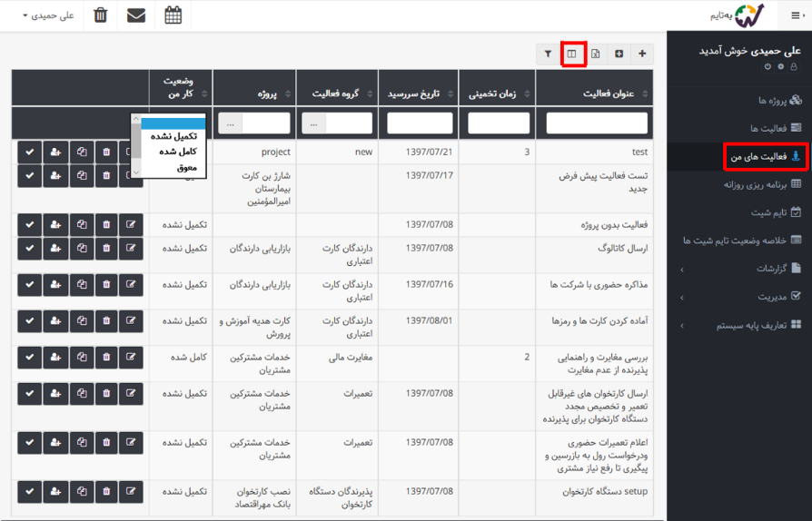Mark 'ارسال کاتالوگ' row complete with checkmark

[29, 249]
